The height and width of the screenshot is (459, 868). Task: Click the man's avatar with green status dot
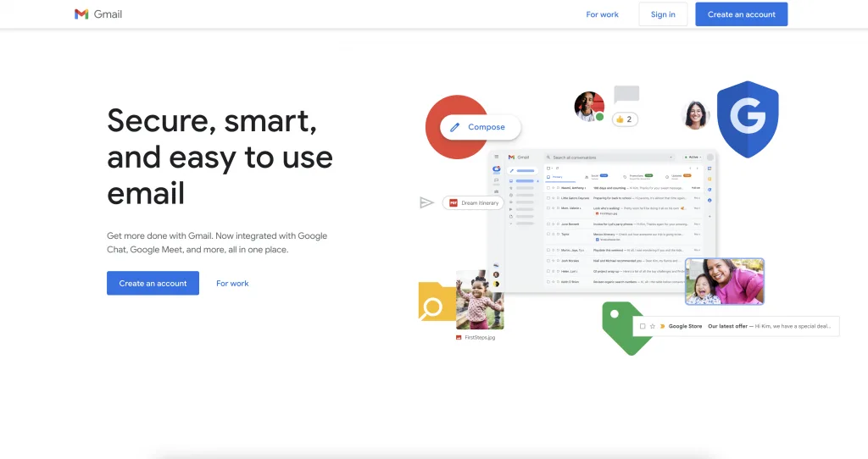[x=589, y=106]
